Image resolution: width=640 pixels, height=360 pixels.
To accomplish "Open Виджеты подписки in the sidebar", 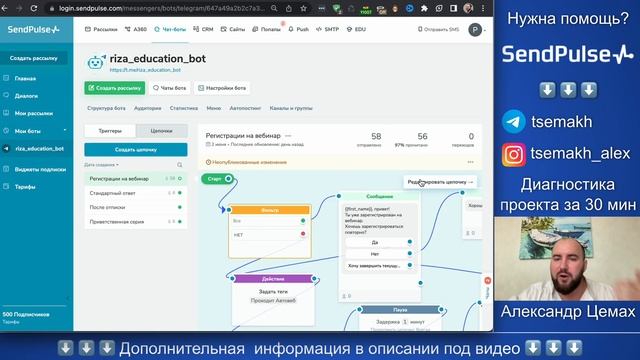I will (x=40, y=169).
